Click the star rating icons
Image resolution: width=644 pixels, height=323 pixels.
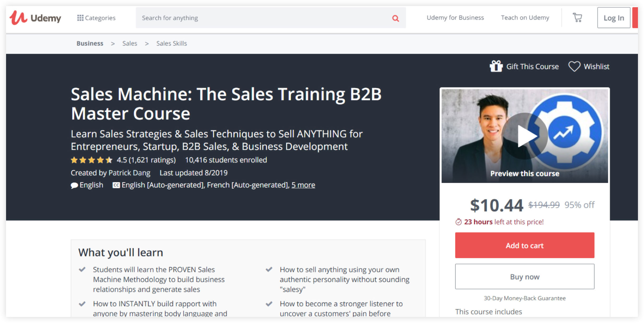[92, 160]
